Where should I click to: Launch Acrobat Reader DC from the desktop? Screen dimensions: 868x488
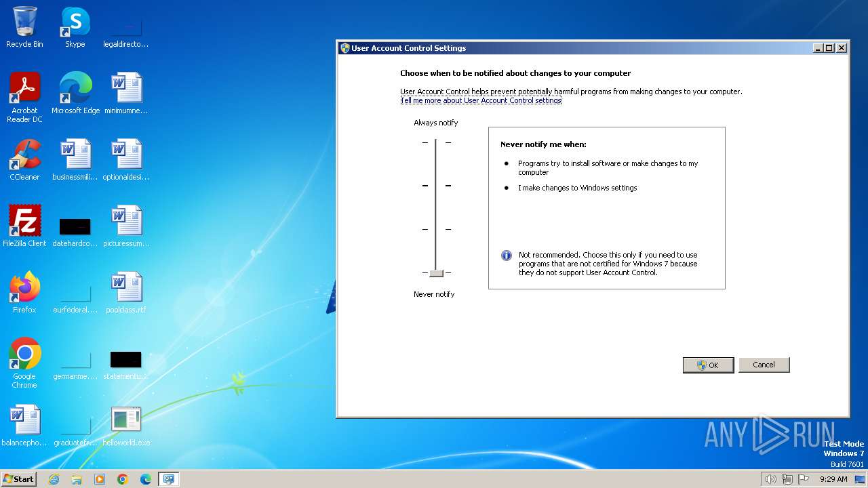pos(24,98)
